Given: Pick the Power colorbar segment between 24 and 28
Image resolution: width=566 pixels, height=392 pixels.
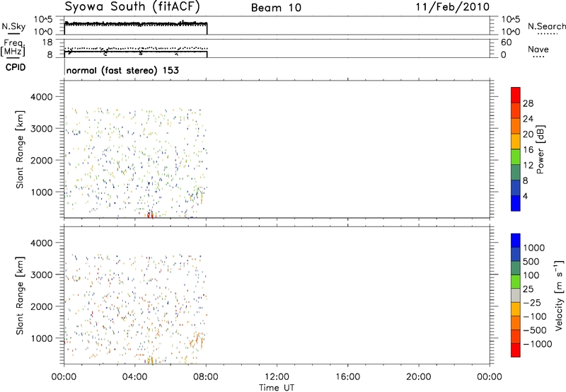Looking at the screenshot, I should pyautogui.click(x=516, y=110).
